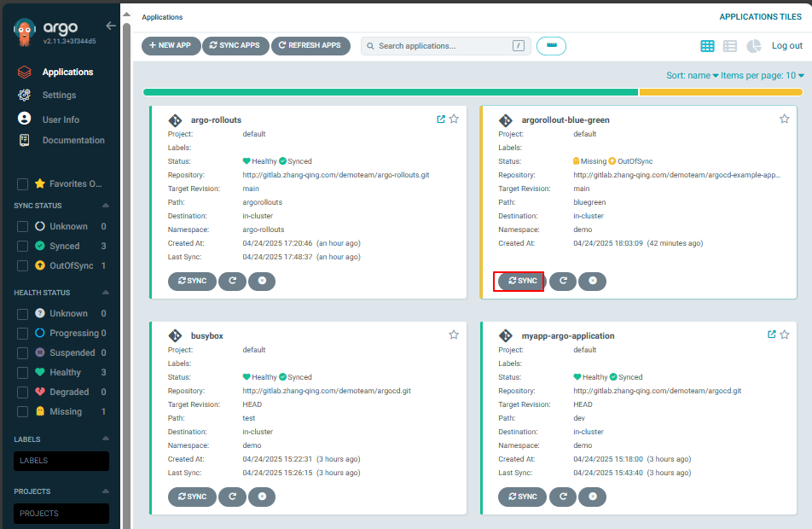Collapse the PROJECTS section

click(106, 491)
